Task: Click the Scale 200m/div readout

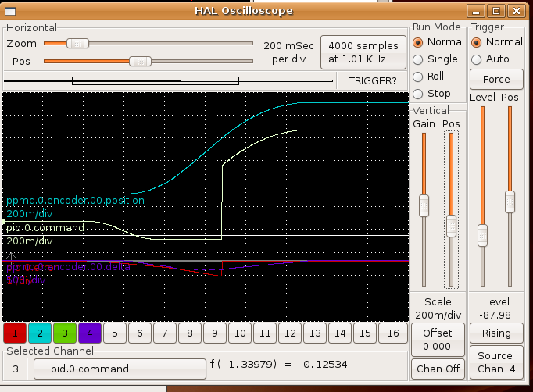Action: tap(438, 308)
